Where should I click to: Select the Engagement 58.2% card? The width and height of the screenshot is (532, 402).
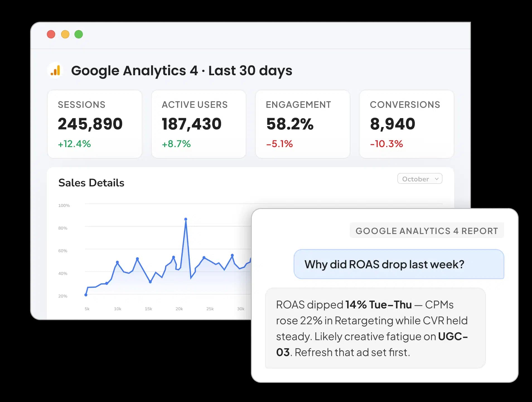[x=303, y=124]
